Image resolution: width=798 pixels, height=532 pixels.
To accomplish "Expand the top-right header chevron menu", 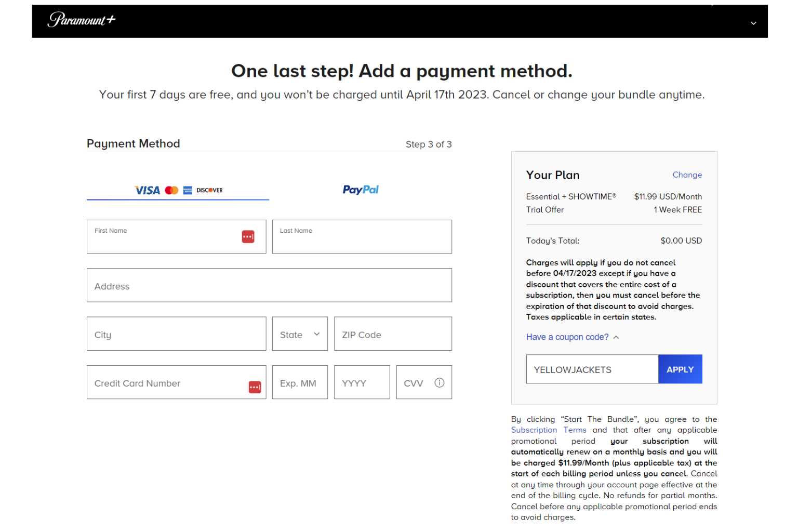I will click(x=753, y=23).
